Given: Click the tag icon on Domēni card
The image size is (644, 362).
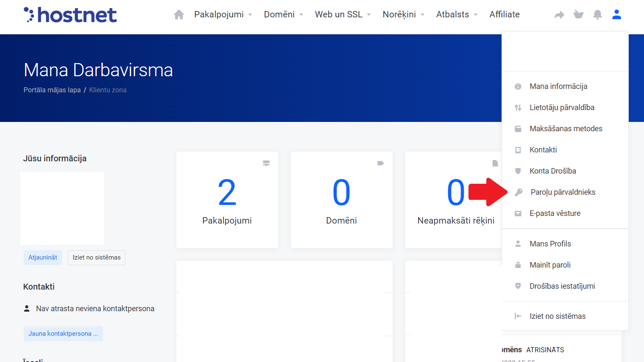Looking at the screenshot, I should (x=380, y=163).
